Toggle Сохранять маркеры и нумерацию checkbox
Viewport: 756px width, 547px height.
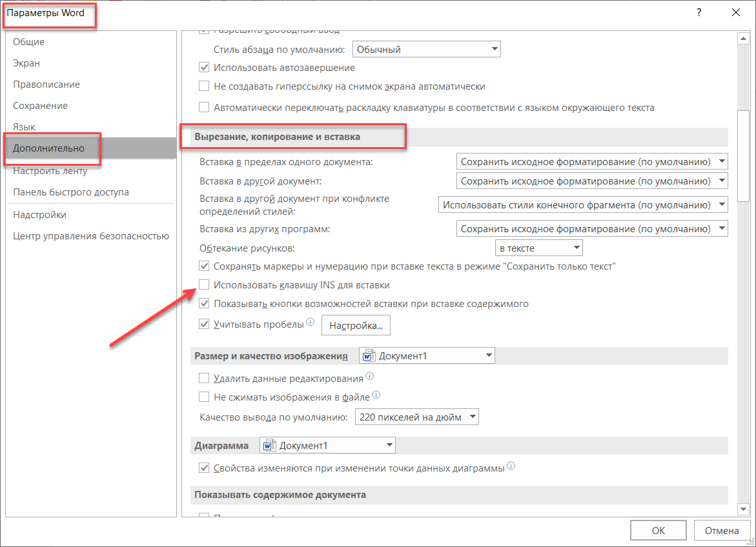coord(204,266)
